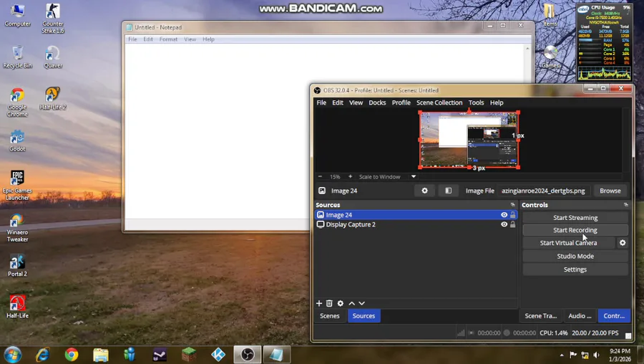
Task: Select Winaero Tweaker desktop icon
Action: click(17, 227)
